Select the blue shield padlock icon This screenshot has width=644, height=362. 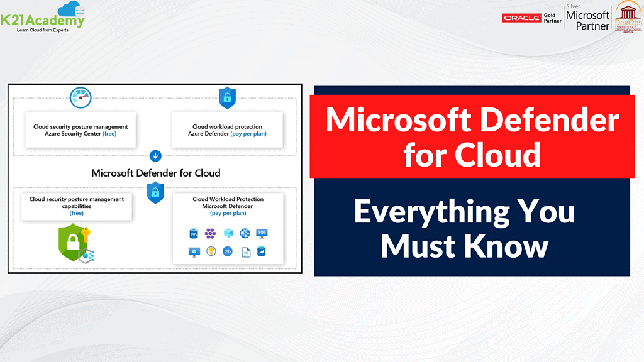(x=227, y=97)
